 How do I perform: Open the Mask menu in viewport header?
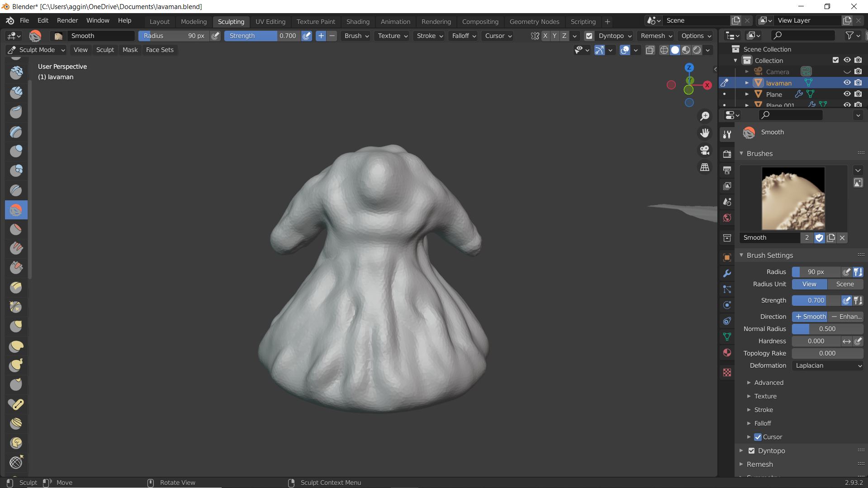(130, 50)
